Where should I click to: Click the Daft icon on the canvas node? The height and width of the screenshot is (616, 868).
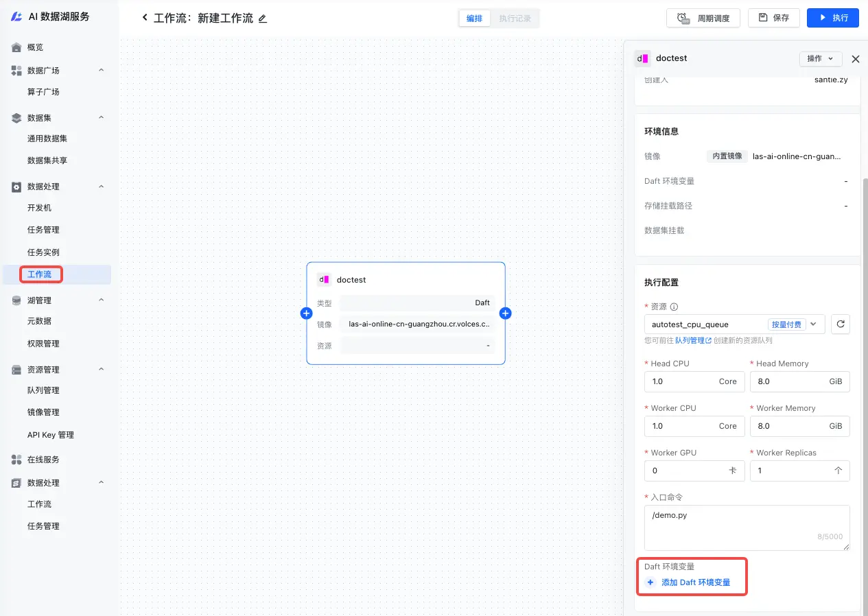324,280
